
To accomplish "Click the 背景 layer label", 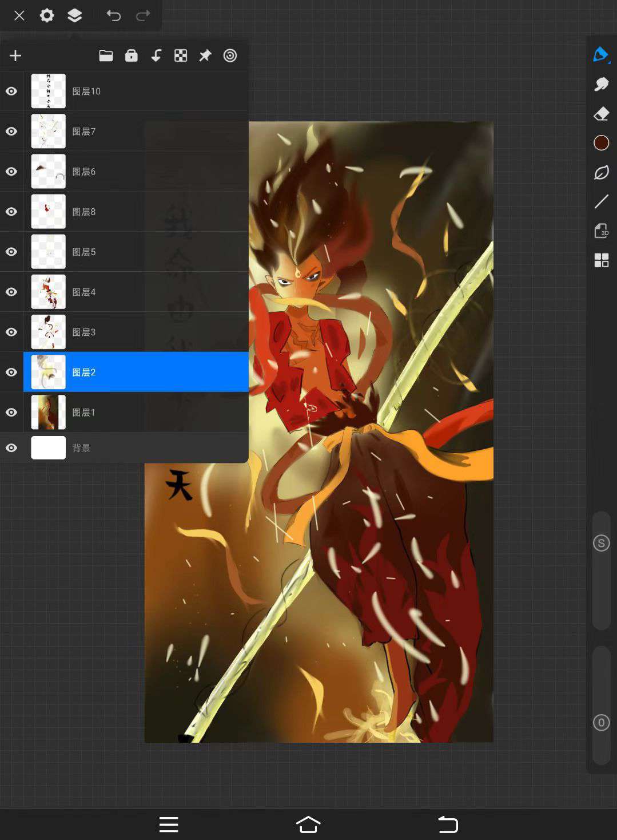I will point(81,448).
